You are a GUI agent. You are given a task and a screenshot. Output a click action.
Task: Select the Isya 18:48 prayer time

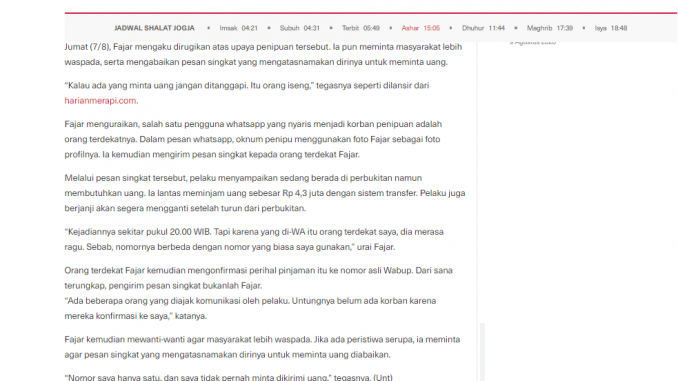pos(611,28)
